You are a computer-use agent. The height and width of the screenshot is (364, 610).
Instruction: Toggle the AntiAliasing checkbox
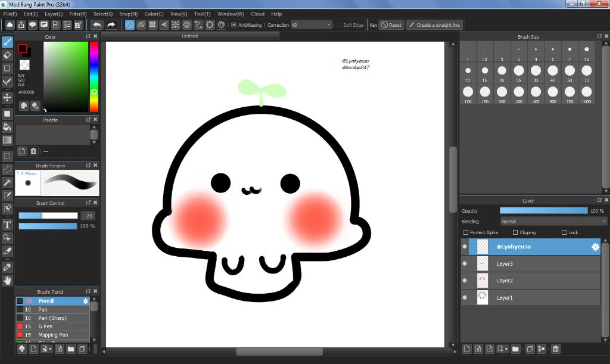(234, 25)
